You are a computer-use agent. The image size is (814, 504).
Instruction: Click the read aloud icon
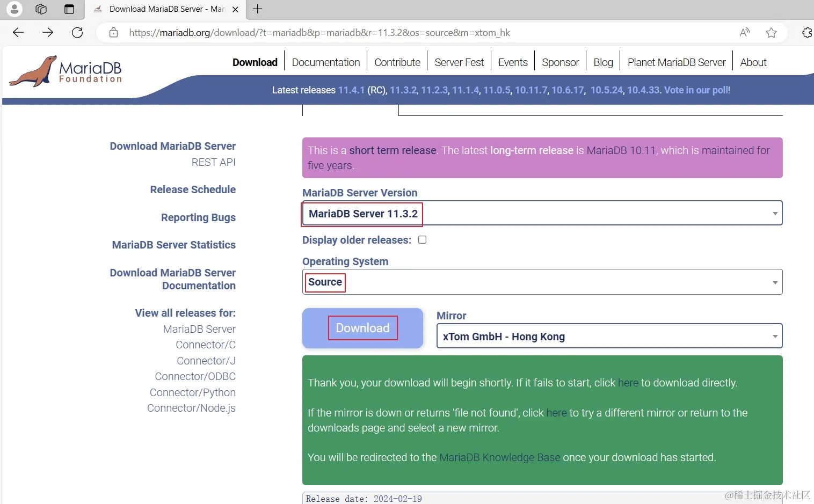coord(745,33)
